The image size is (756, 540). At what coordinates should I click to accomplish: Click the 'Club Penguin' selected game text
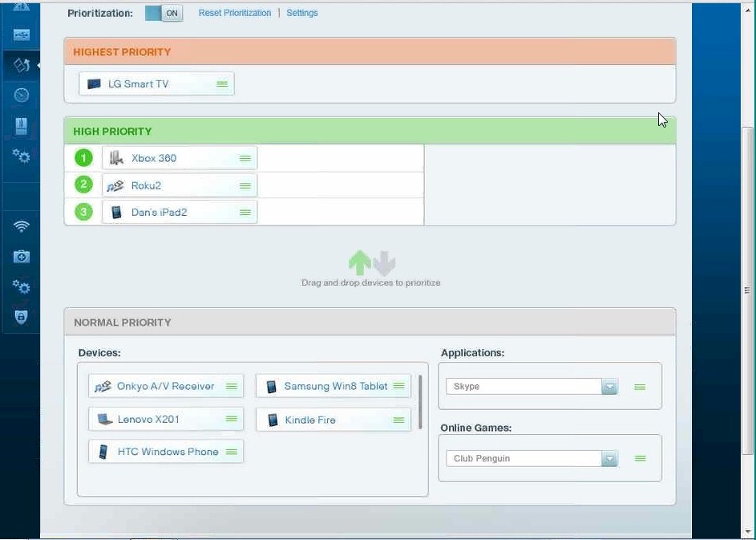482,458
